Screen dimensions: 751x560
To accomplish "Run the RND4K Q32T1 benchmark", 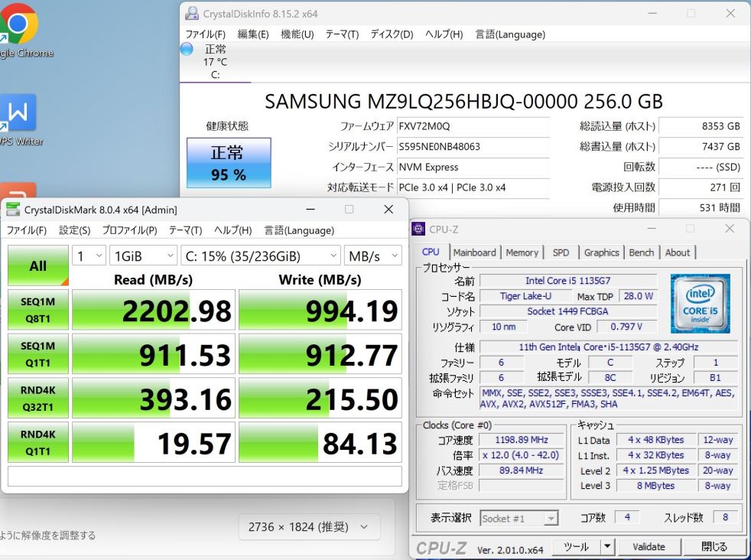I will (x=37, y=398).
